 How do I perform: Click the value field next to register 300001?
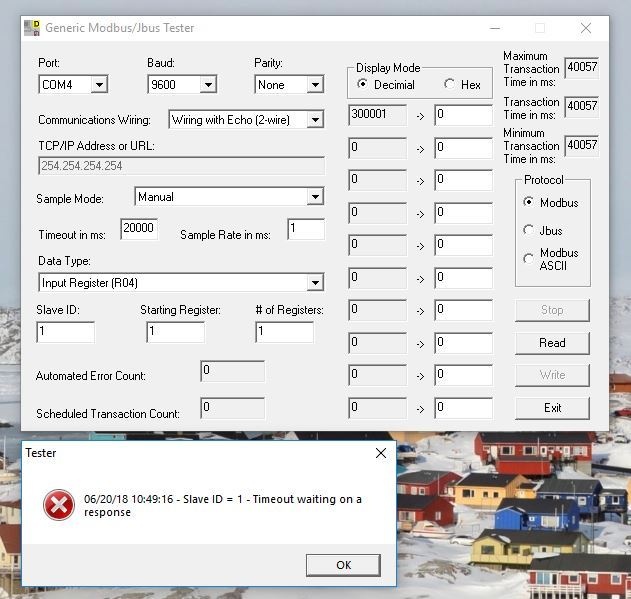[x=463, y=115]
